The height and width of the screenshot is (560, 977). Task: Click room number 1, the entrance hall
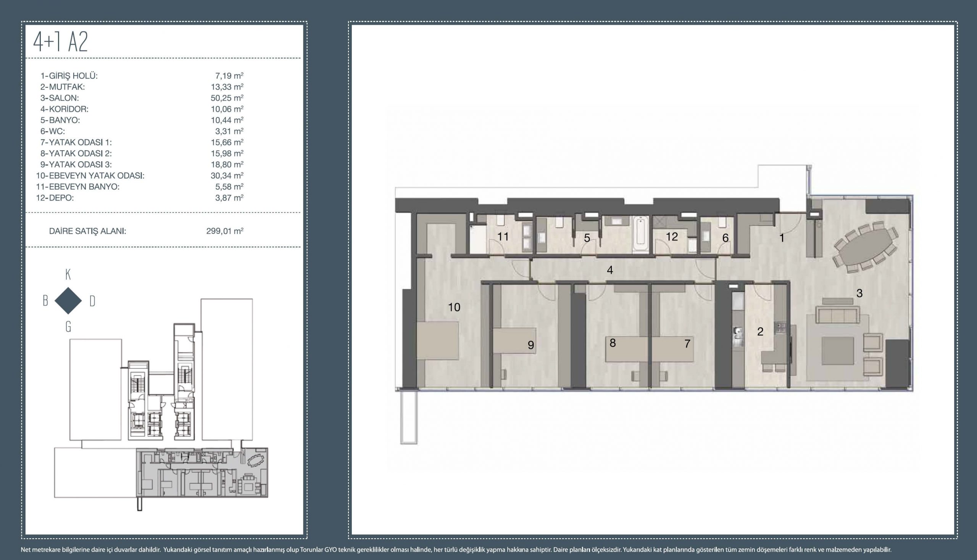[782, 238]
